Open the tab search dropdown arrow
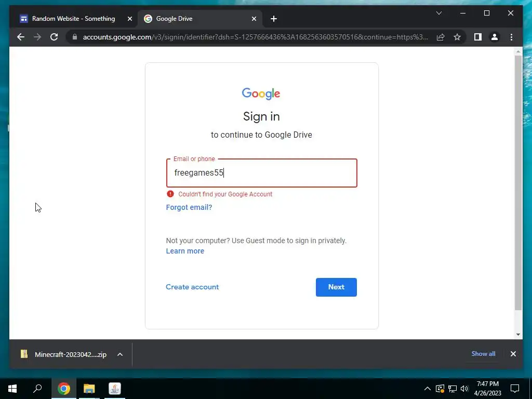 (438, 13)
